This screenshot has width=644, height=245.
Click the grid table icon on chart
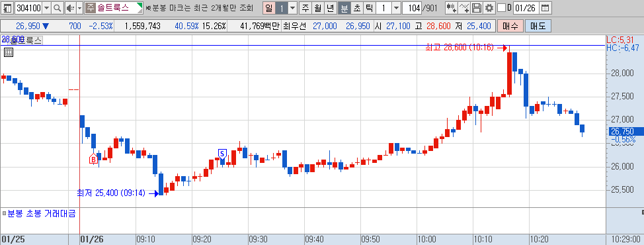[x=9, y=52]
